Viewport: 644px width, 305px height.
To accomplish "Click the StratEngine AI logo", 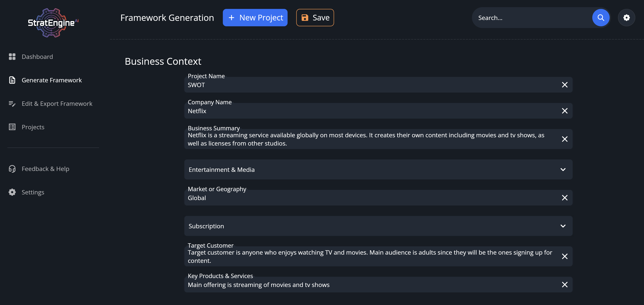I will coord(53,23).
